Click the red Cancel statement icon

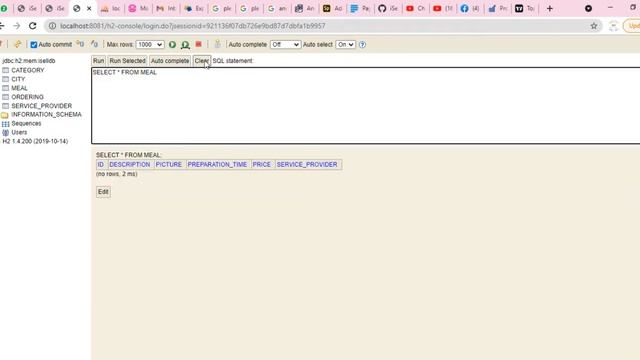coord(198,44)
